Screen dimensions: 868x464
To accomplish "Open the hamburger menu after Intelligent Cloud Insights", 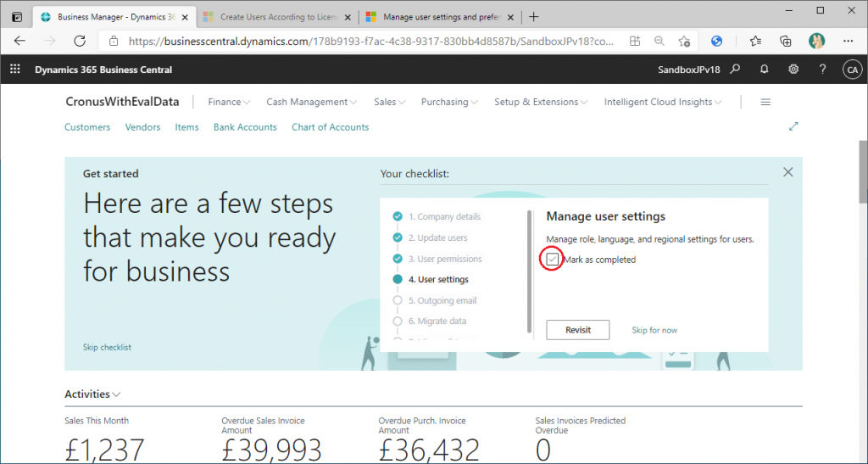I will pos(765,102).
